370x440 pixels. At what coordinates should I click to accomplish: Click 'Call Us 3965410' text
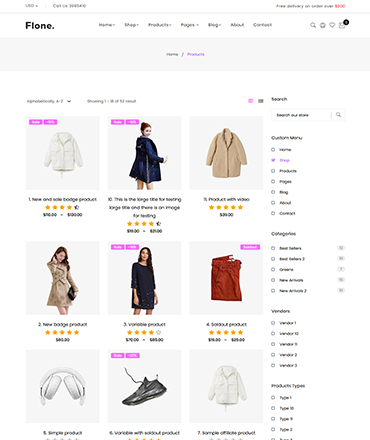click(69, 6)
